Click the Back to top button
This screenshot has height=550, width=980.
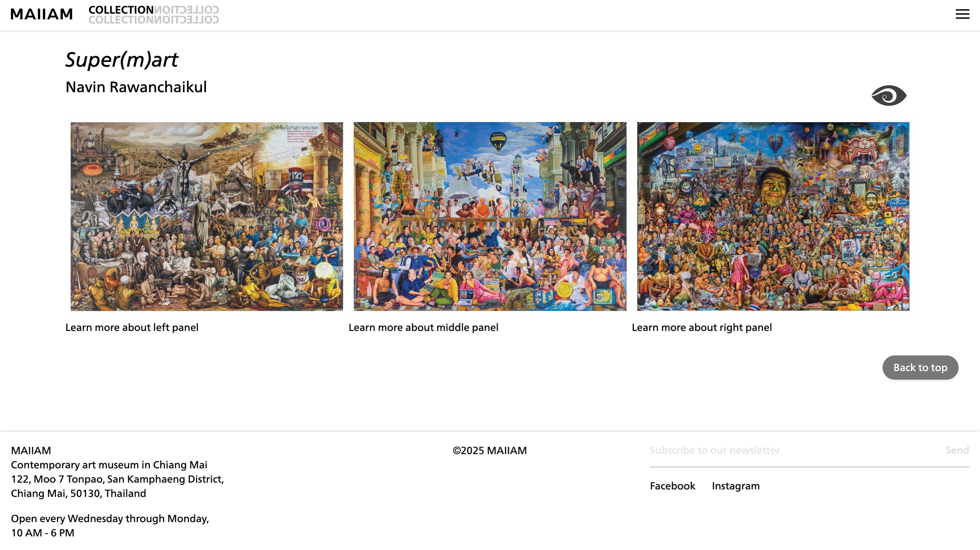[920, 367]
